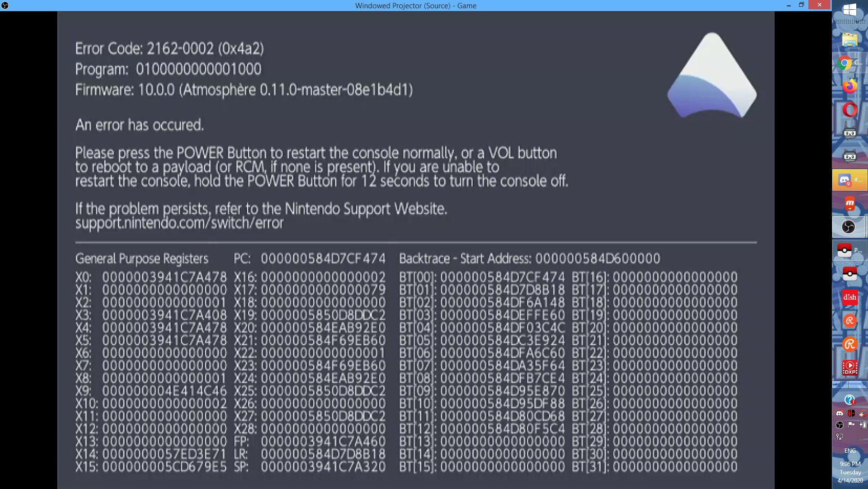Click the PC value 000000584D7CF474
Screen dimensions: 868x489
(x=323, y=258)
